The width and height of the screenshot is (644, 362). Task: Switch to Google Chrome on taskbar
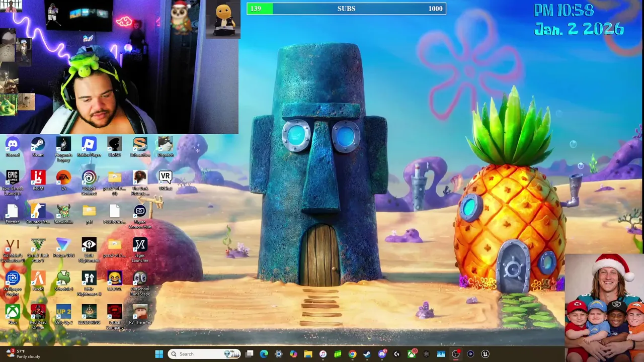[x=352, y=354]
